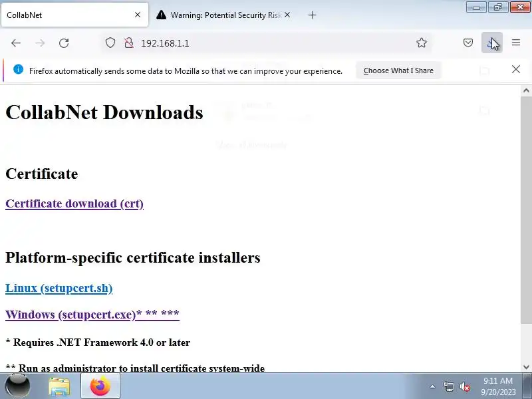Open the Windows Start menu
The image size is (532, 399).
click(x=17, y=386)
